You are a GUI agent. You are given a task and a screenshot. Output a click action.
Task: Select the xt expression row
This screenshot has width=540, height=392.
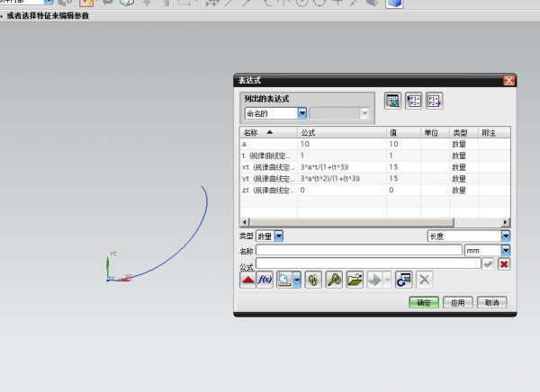tap(375, 167)
